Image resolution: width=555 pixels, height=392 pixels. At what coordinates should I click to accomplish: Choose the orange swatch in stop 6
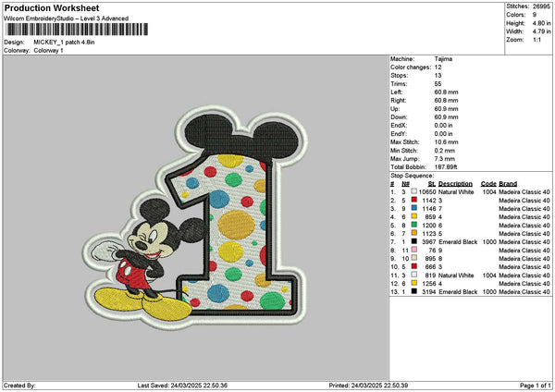tap(413, 233)
